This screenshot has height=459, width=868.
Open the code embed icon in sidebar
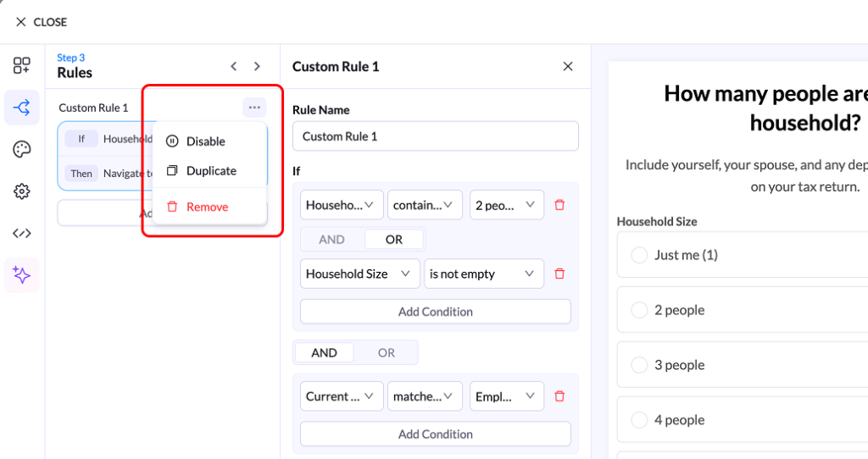click(x=21, y=234)
